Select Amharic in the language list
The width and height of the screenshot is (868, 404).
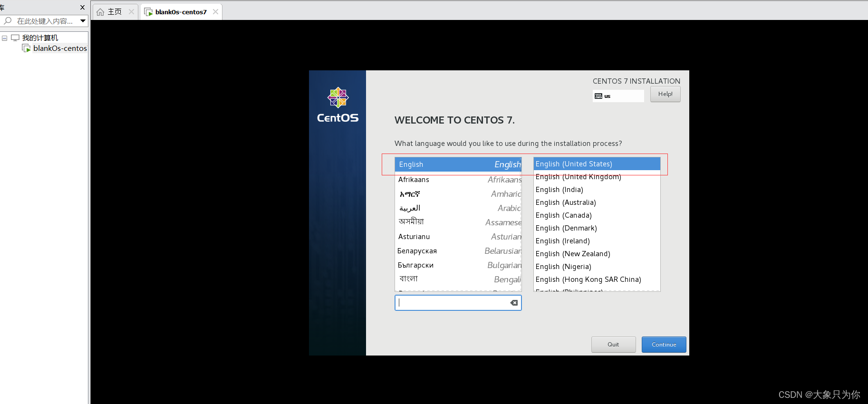458,194
